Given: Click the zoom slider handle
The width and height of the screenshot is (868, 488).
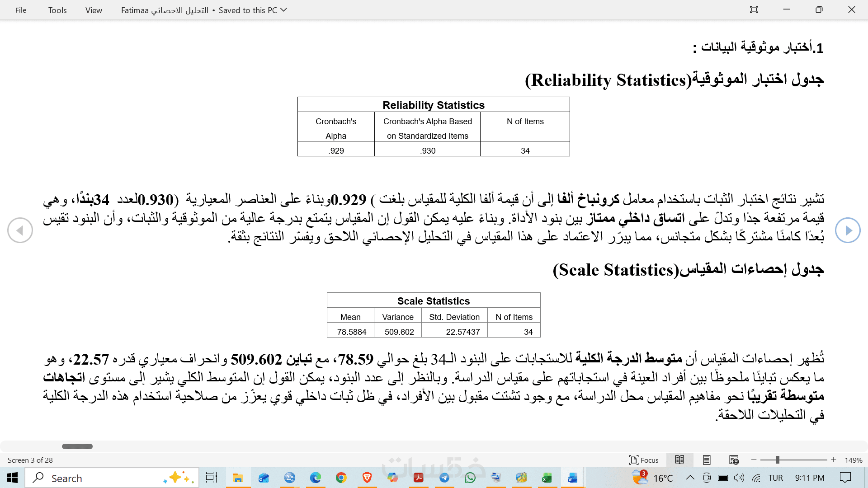Looking at the screenshot, I should 777,460.
